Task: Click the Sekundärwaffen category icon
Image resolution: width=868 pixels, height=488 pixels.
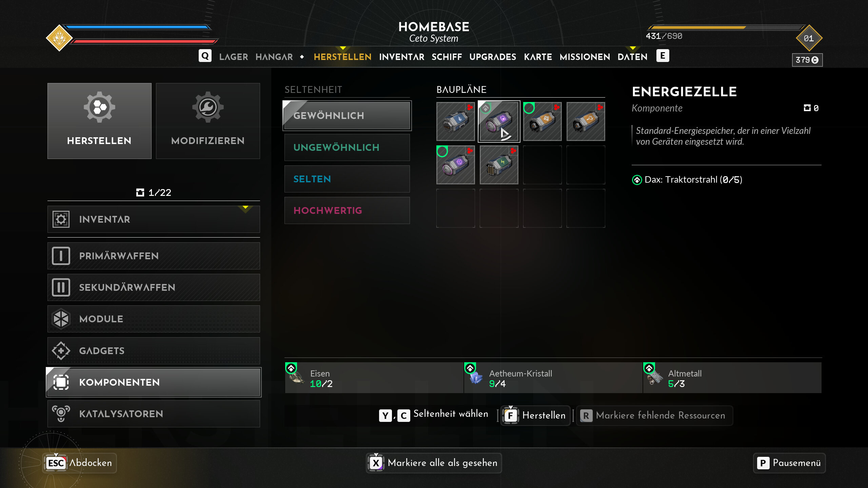Action: [61, 287]
